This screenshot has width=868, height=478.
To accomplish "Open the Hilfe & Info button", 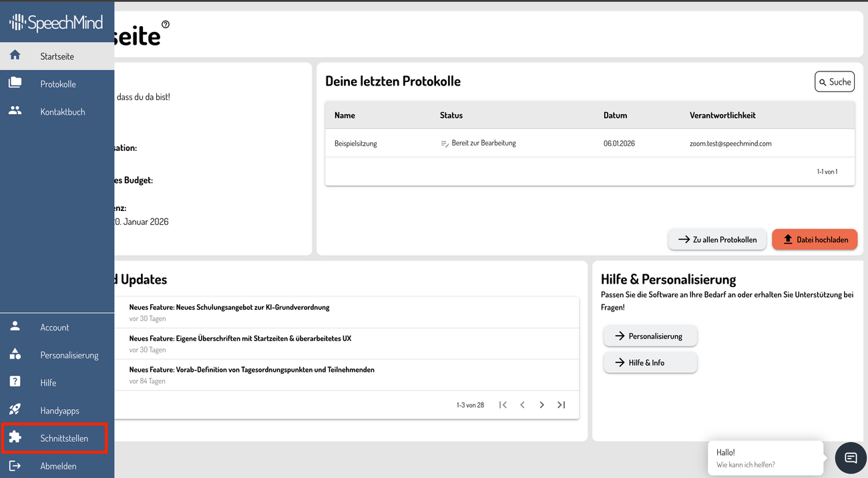I will tap(650, 363).
